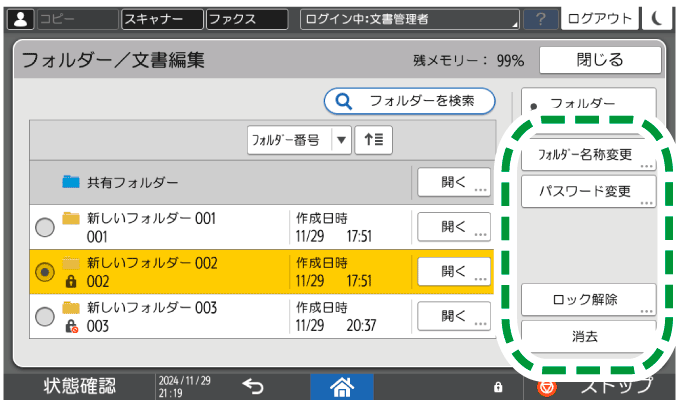This screenshot has width=683, height=404.
Task: Click the blocked lock icon on folder 003
Action: [71, 326]
